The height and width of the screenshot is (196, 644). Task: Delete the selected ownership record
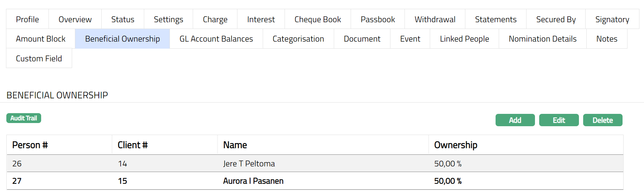[x=602, y=120]
